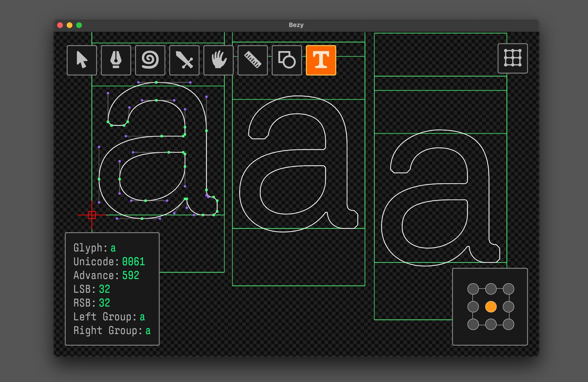This screenshot has height=382, width=588.
Task: Click the Unicode value 0061
Action: click(133, 262)
